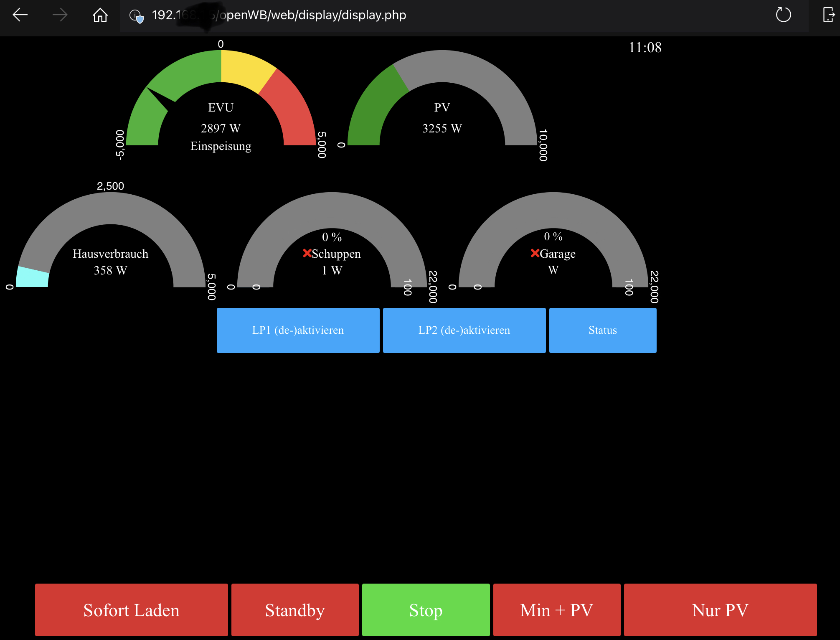Screen dimensions: 840x640
Task: Click the exit icon at top right
Action: pos(828,15)
